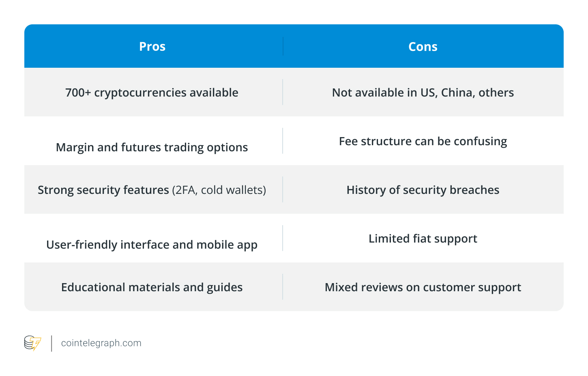Select 'History of security breaches' cell
588x376 pixels.
pyautogui.click(x=423, y=190)
